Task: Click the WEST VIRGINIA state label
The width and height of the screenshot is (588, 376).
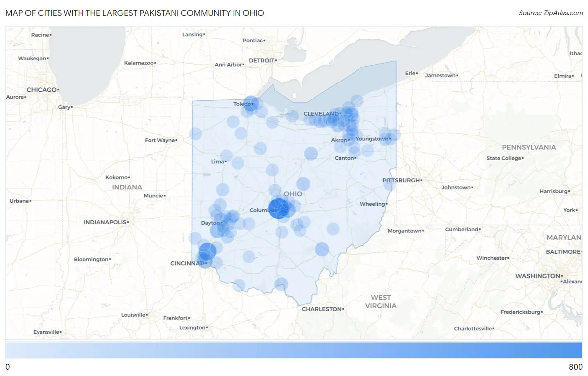Action: [x=381, y=302]
